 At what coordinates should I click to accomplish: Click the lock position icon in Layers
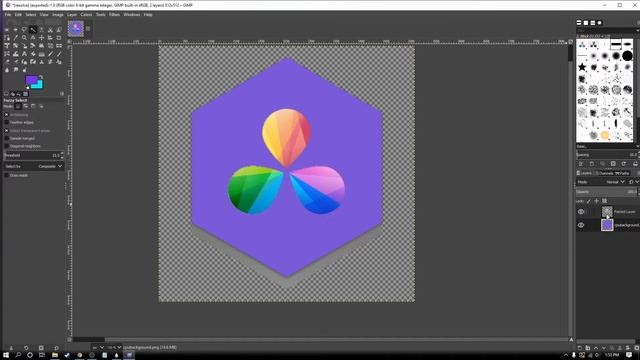(x=596, y=201)
